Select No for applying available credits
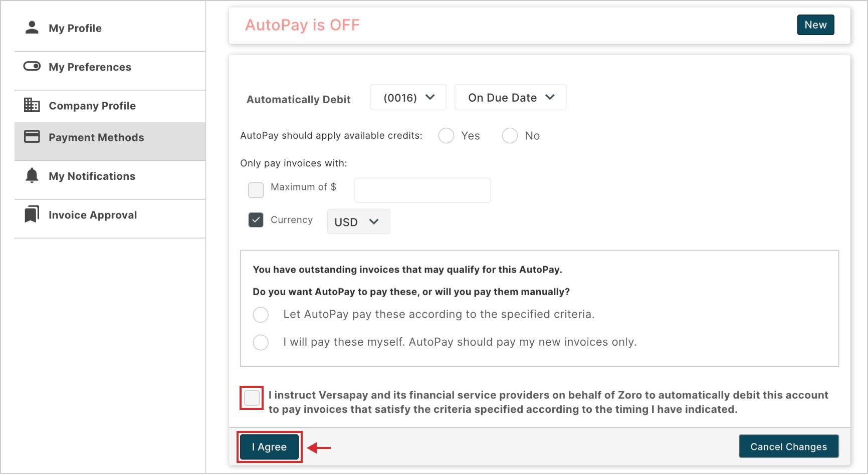The height and width of the screenshot is (474, 868). 510,136
